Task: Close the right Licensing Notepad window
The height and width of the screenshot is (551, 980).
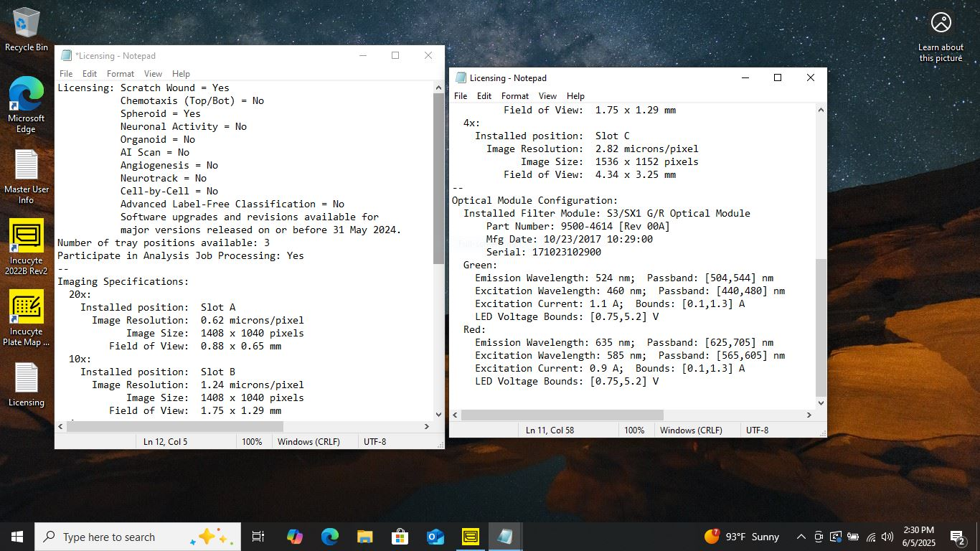Action: tap(811, 77)
